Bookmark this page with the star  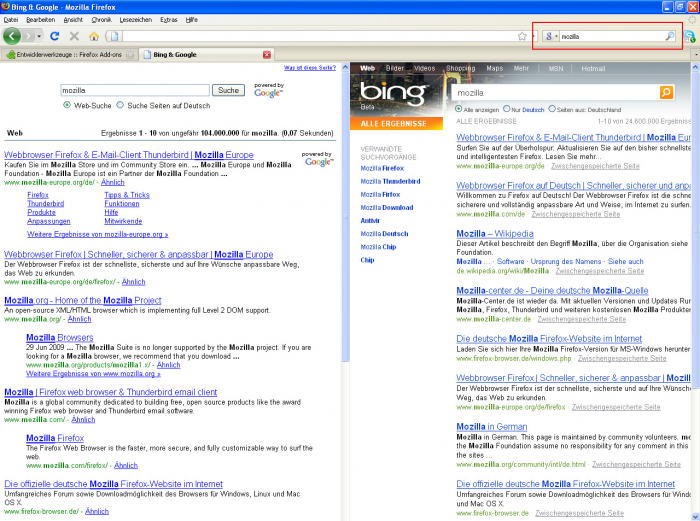pyautogui.click(x=522, y=36)
